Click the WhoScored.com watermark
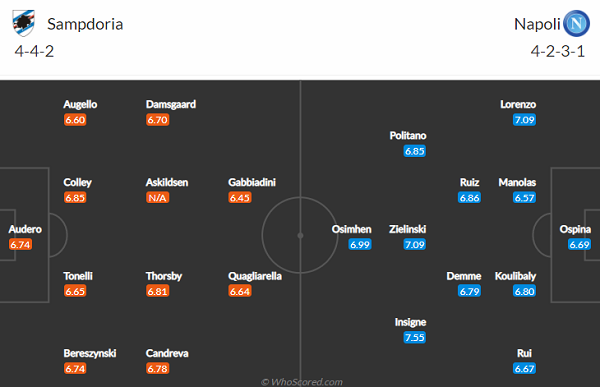 click(302, 382)
